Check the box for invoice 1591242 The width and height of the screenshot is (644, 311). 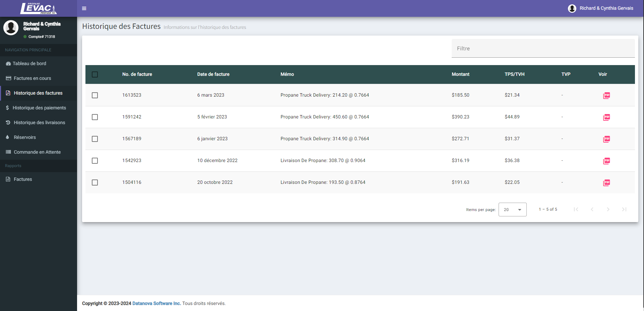coord(95,117)
